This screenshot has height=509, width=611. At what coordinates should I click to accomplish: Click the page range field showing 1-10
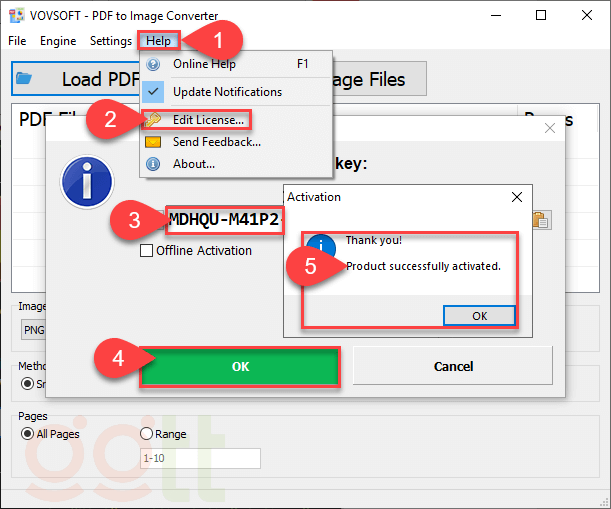click(x=200, y=458)
